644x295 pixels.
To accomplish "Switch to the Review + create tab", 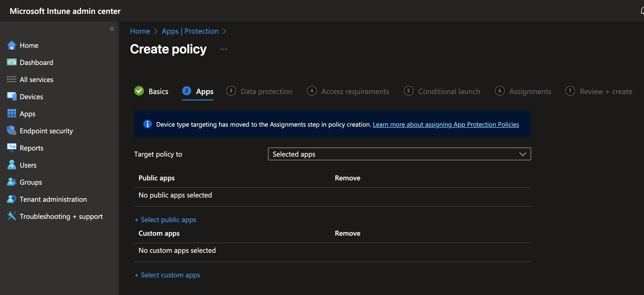I will 605,91.
